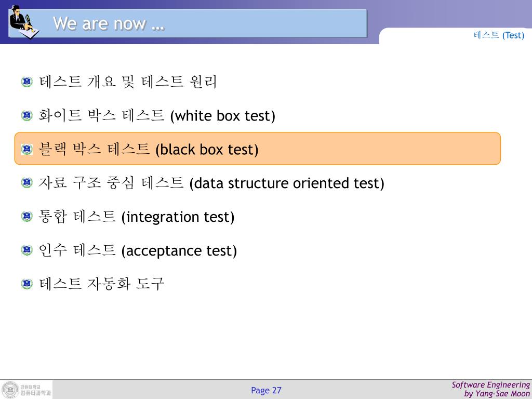This screenshot has width=532, height=399.
Task: Select the acceptance test line
Action: pyautogui.click(x=138, y=250)
